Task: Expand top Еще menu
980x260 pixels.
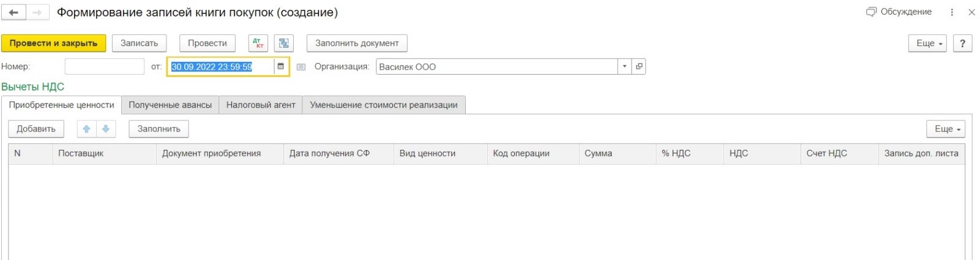Action: [x=929, y=43]
